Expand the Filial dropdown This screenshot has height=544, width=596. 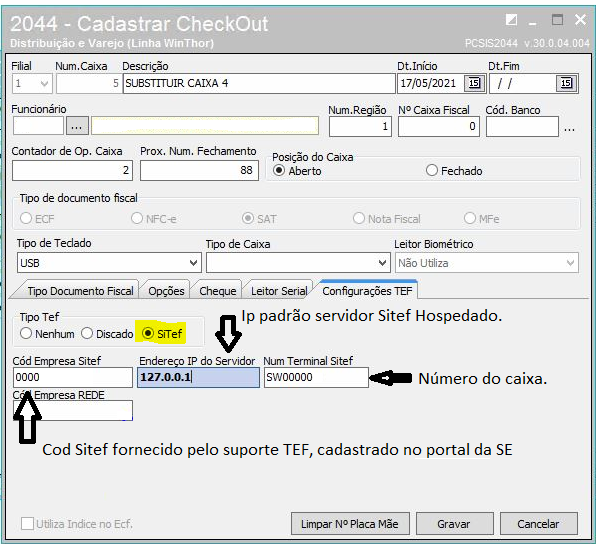pyautogui.click(x=44, y=83)
